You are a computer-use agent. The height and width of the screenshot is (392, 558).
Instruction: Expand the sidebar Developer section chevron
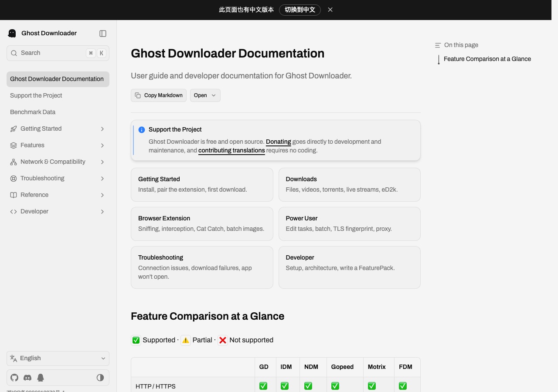(102, 211)
